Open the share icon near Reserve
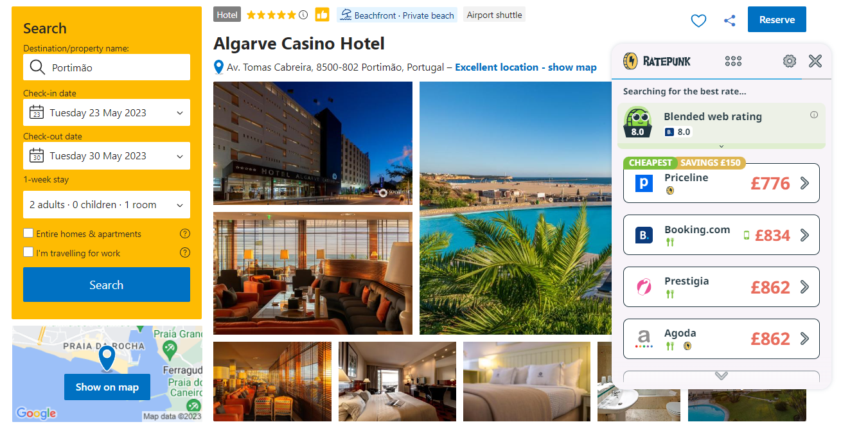868x440 pixels. pos(729,21)
